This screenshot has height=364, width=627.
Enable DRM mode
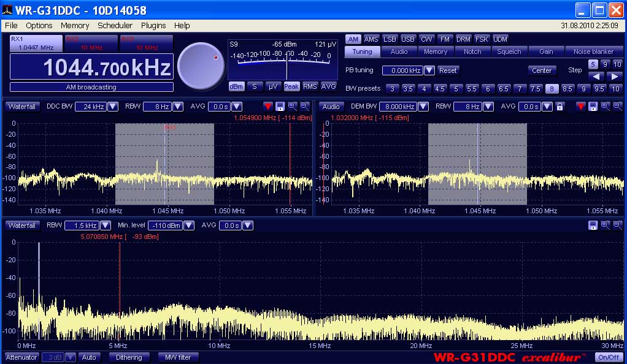[x=463, y=39]
